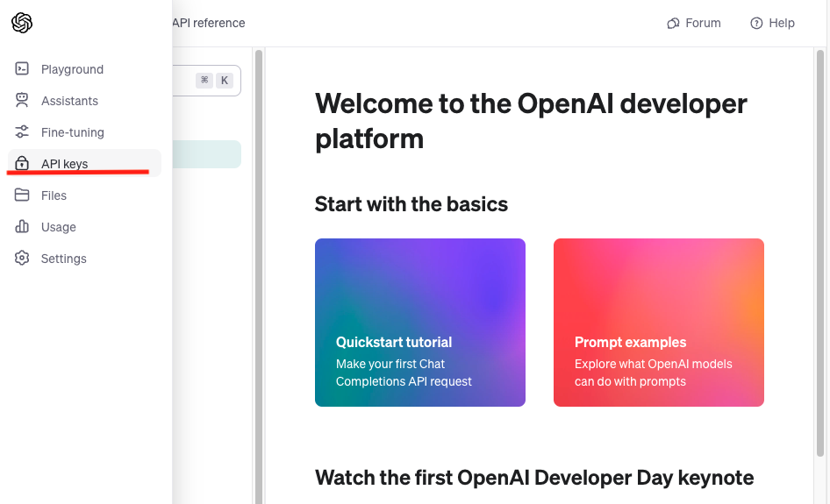This screenshot has width=830, height=504.
Task: Go to Assistants in the sidebar
Action: pos(85,101)
